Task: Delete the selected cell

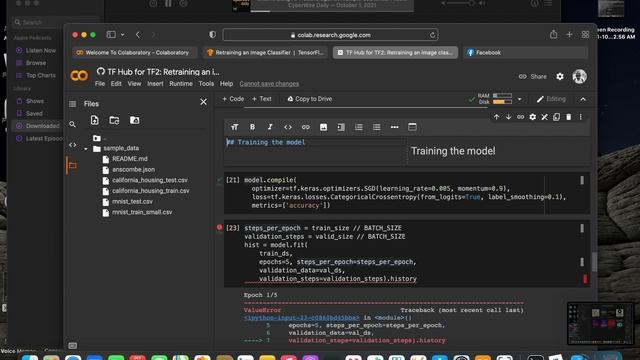Action: [x=569, y=117]
